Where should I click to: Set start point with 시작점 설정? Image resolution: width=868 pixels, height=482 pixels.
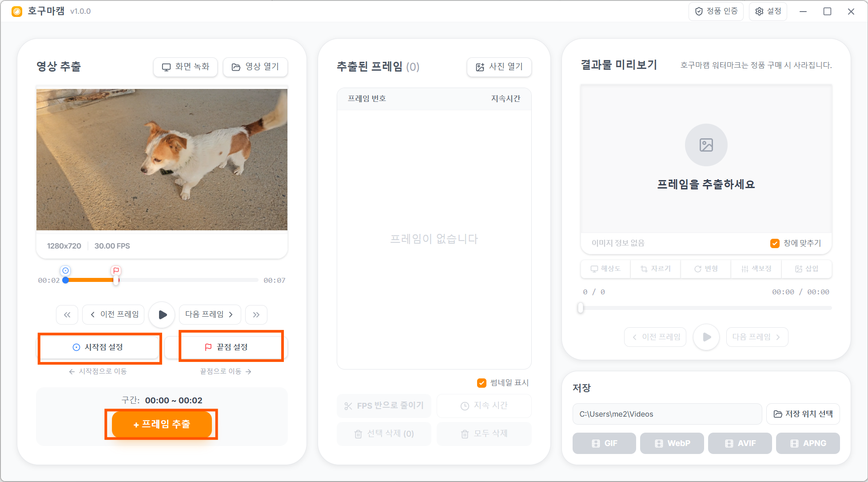click(x=99, y=347)
